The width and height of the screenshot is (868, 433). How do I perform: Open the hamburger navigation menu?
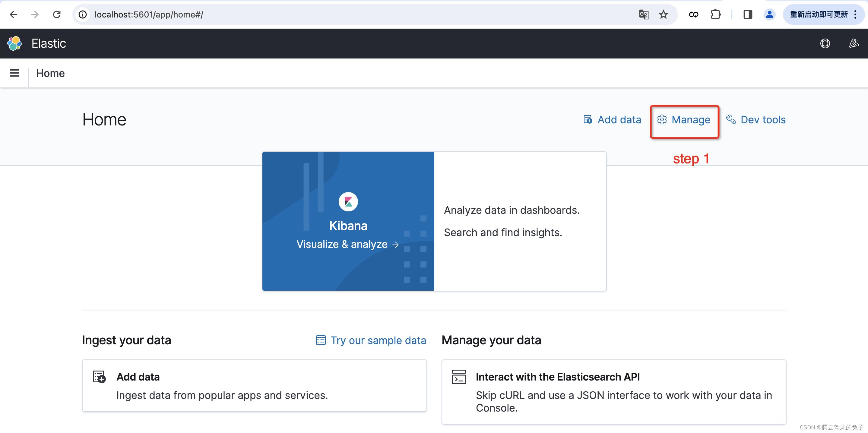coord(14,73)
